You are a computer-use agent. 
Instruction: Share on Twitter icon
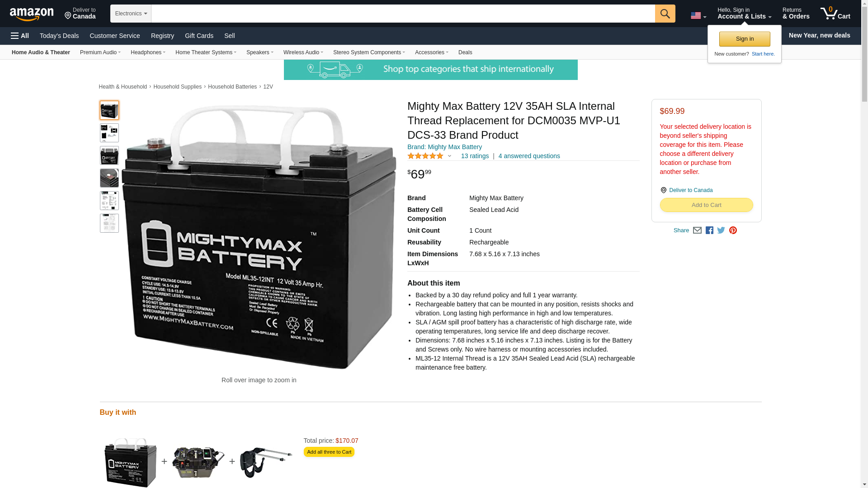(721, 230)
